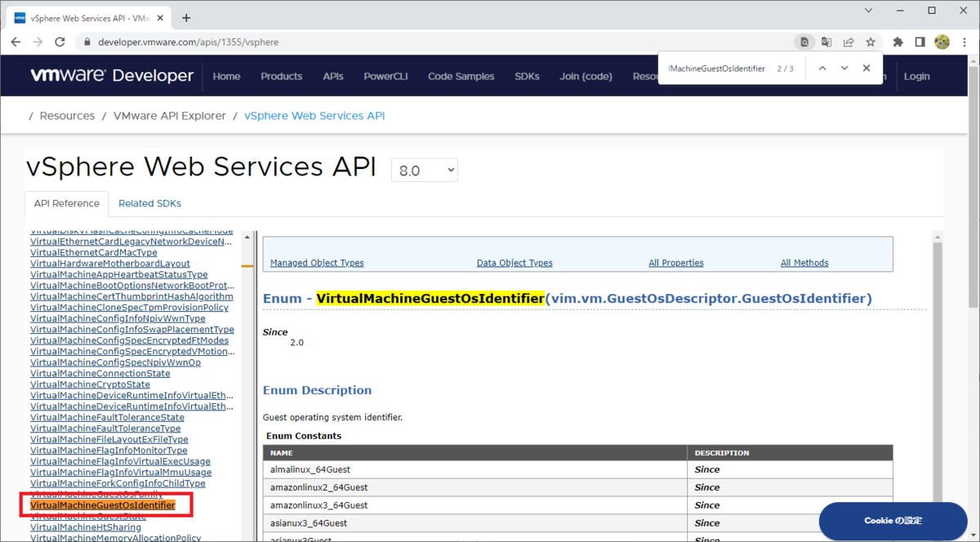The width and height of the screenshot is (980, 542).
Task: Open the Home nav item
Action: [226, 76]
